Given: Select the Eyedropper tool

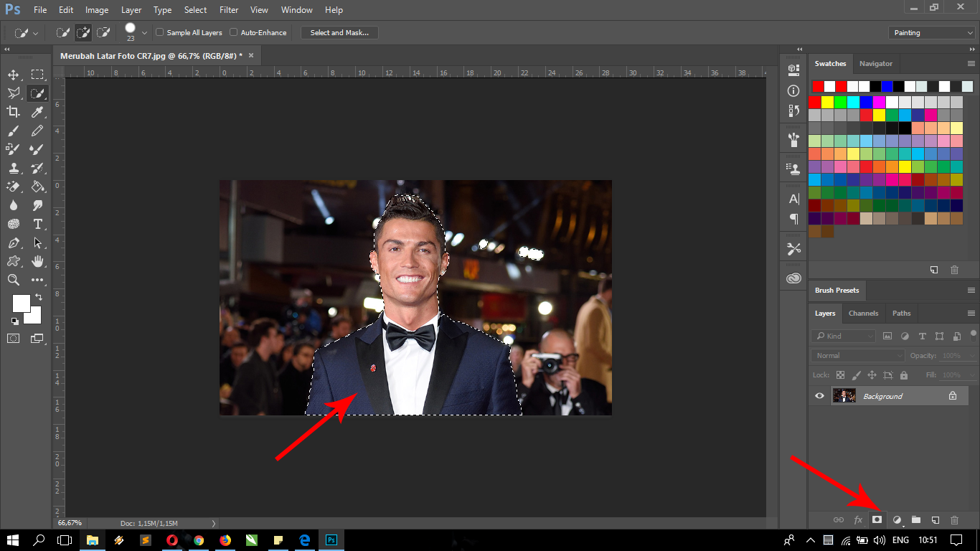Looking at the screenshot, I should coord(37,112).
